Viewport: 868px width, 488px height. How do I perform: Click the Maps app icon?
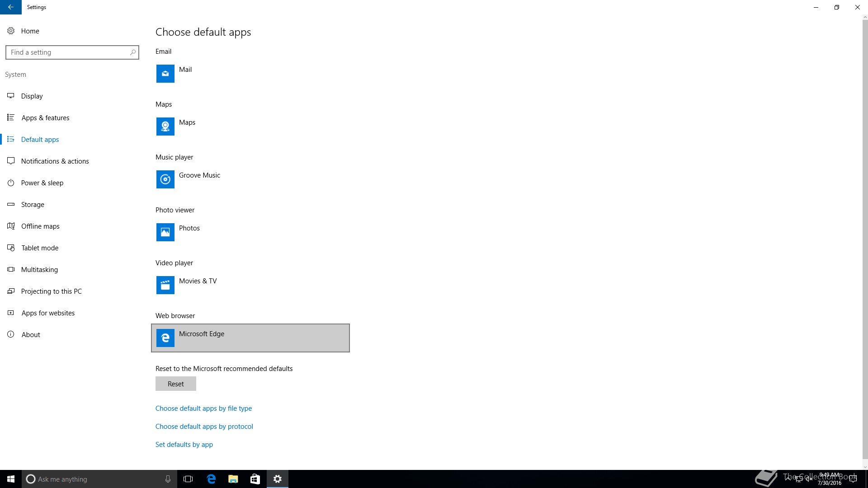coord(165,127)
